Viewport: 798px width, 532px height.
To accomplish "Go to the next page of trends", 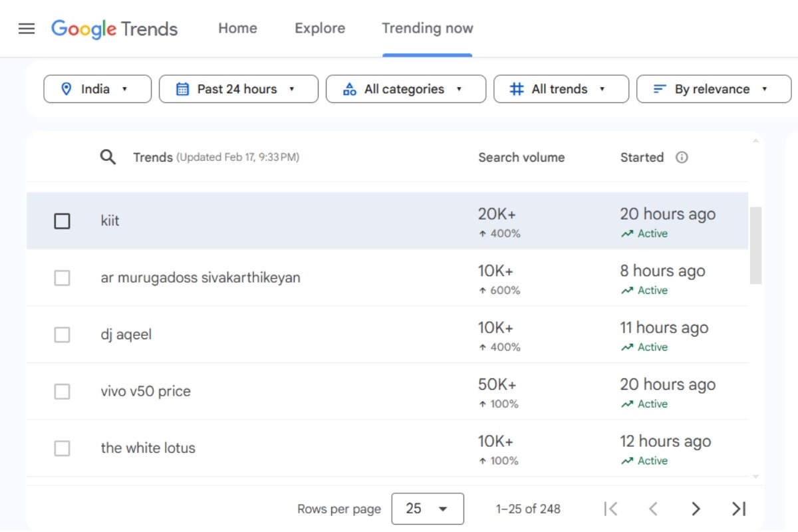I will tap(696, 509).
